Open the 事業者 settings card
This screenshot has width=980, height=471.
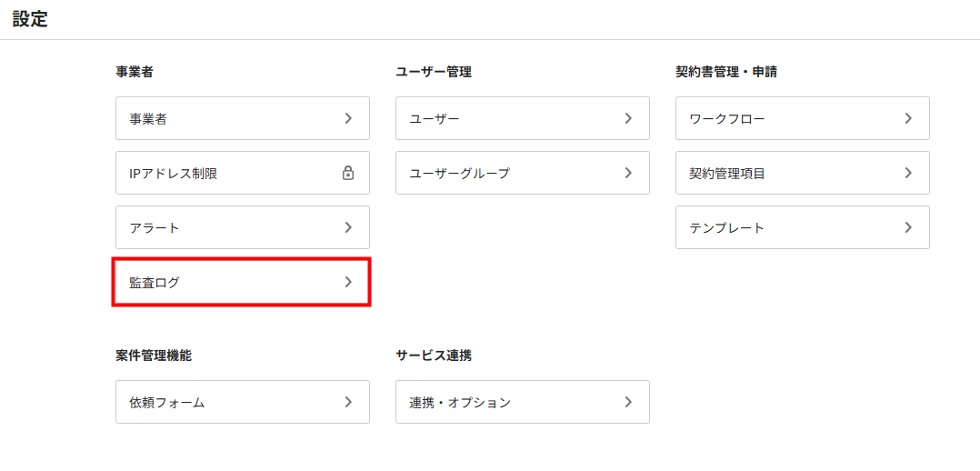(243, 118)
